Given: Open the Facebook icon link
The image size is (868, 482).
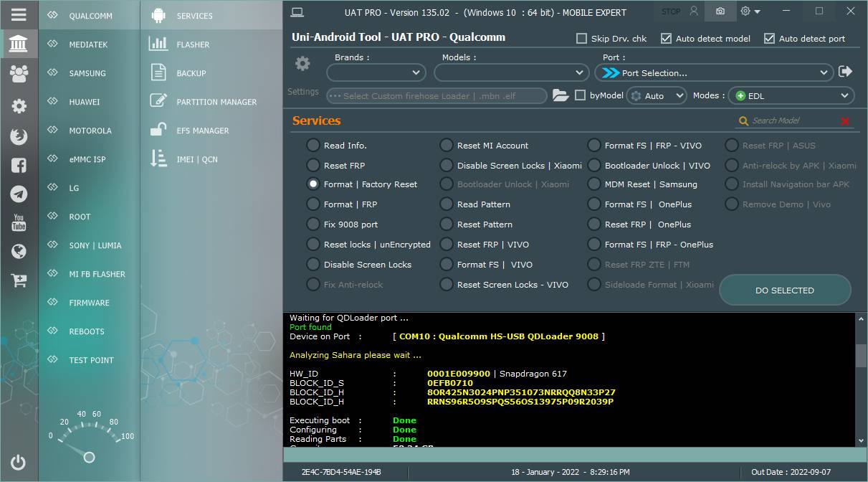Looking at the screenshot, I should [19, 165].
